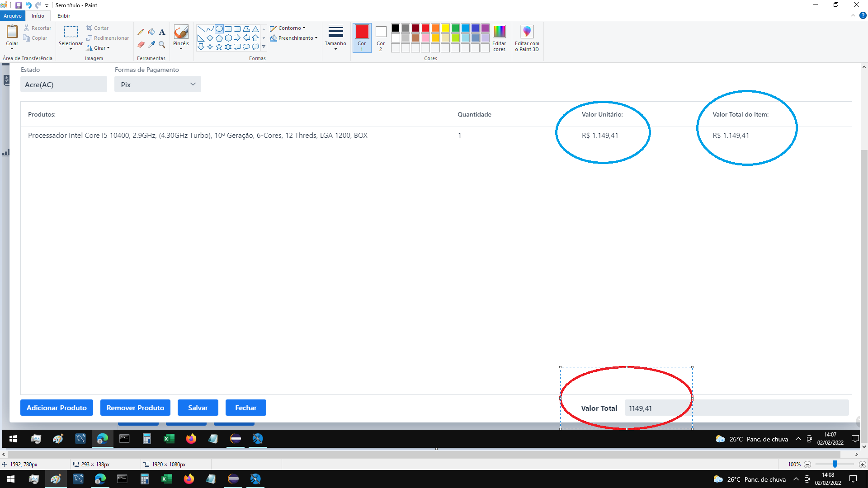
Task: Open the Arquivo file menu
Action: [x=13, y=16]
